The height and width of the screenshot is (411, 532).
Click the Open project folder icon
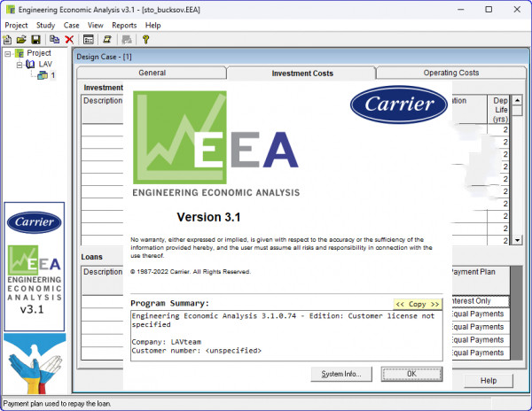point(21,40)
